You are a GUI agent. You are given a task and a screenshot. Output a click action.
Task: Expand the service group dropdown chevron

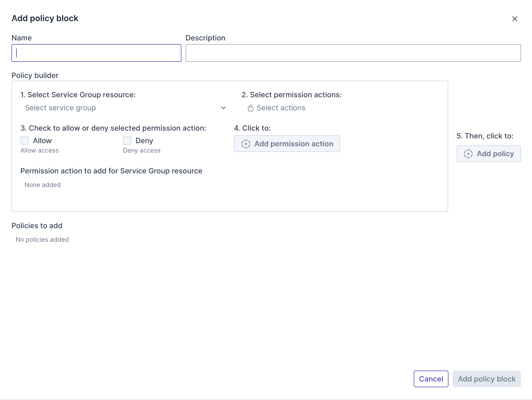click(223, 108)
